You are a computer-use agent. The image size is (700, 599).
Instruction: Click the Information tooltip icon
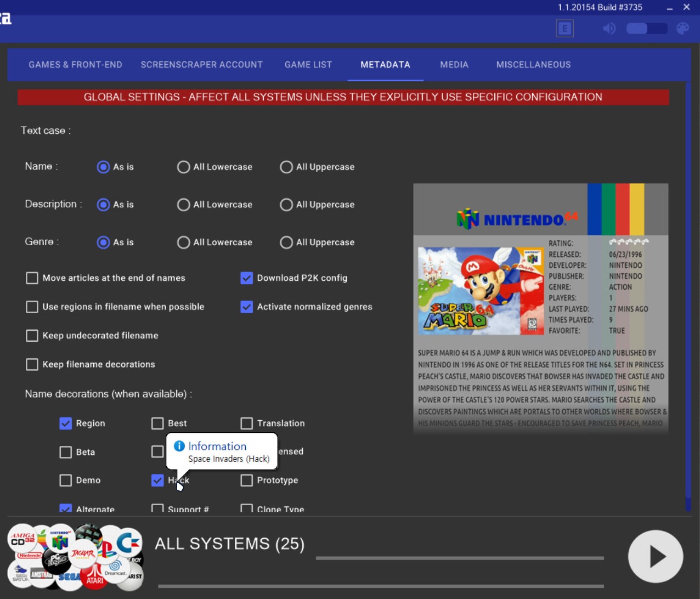(x=179, y=446)
